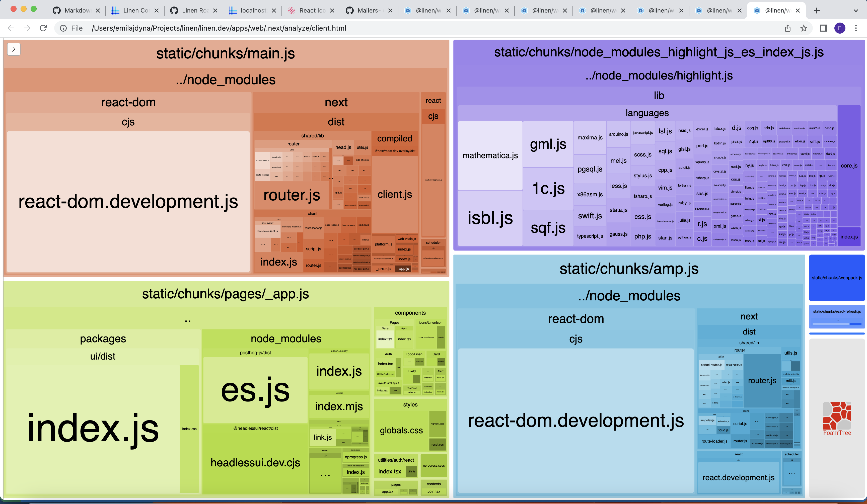This screenshot has width=867, height=504.
Task: Close the Markdown tab
Action: point(98,10)
